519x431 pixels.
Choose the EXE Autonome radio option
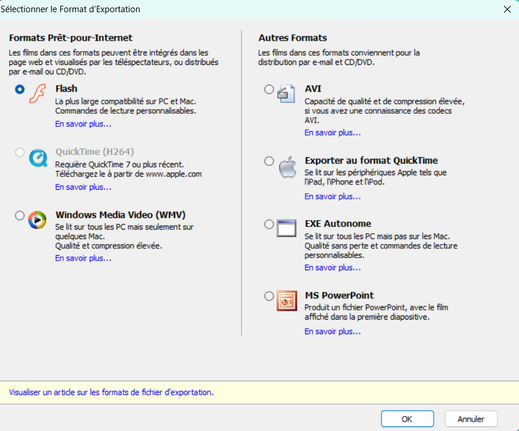(269, 224)
